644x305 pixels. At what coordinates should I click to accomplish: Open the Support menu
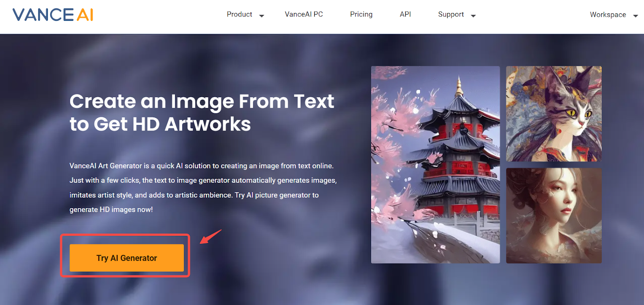point(451,14)
